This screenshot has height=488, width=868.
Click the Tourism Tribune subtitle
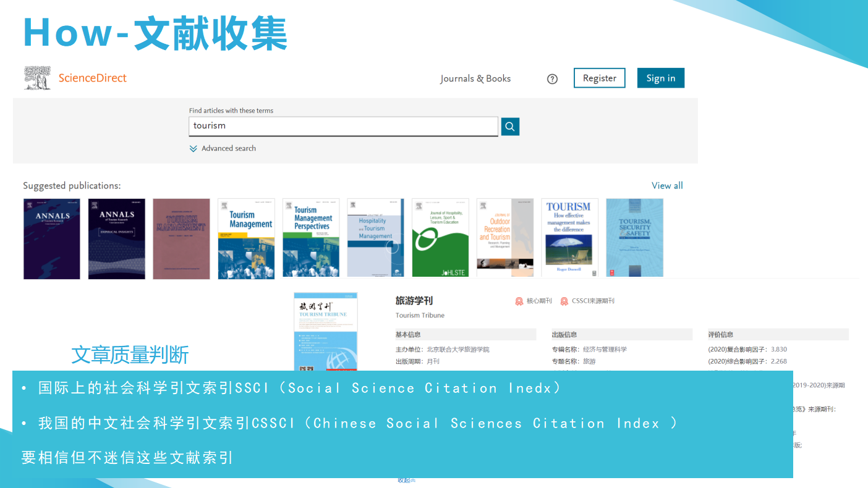(x=420, y=316)
